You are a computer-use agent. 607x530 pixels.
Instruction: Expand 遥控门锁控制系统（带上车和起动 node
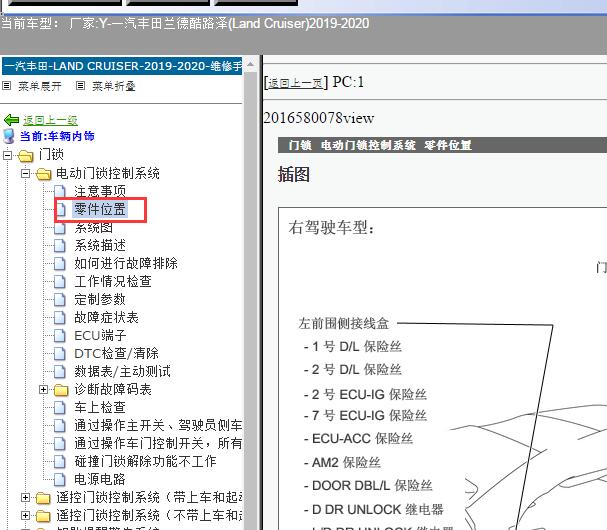(25, 497)
